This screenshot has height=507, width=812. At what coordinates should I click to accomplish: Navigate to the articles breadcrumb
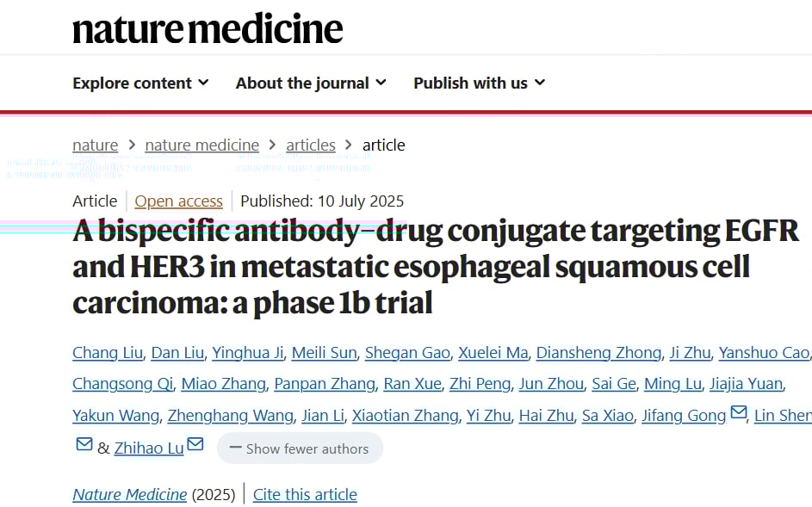click(311, 145)
